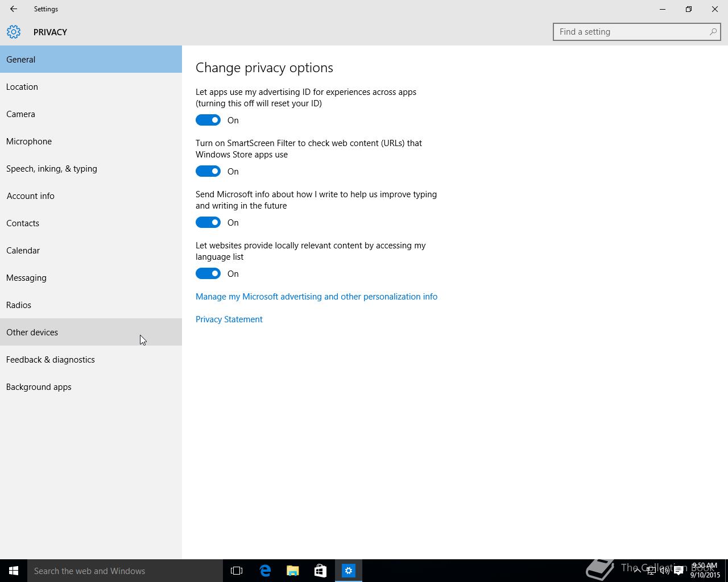Turn off advertising ID toggle
Viewport: 728px width, 582px height.
click(208, 120)
